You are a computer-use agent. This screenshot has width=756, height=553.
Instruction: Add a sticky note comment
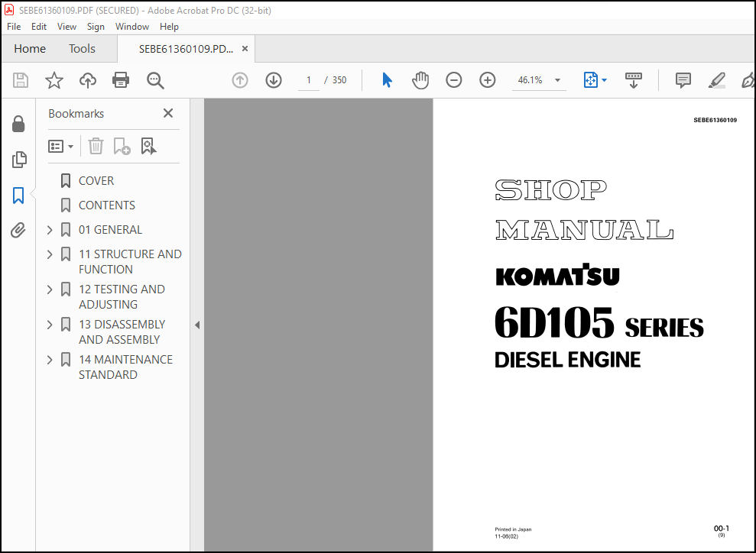[683, 80]
